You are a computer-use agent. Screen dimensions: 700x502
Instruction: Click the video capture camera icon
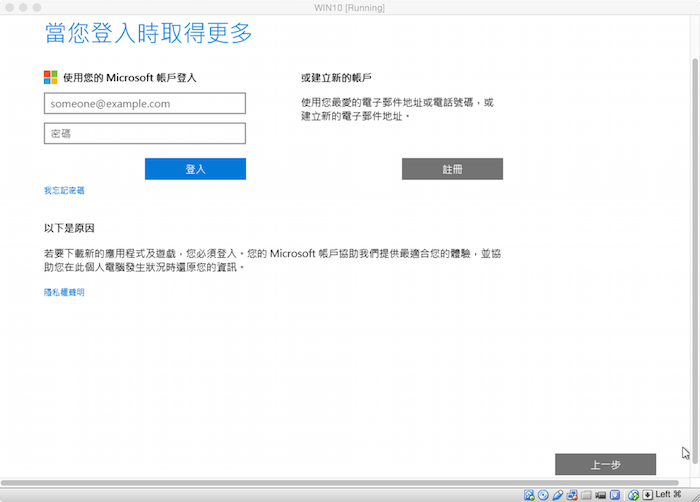[600, 495]
